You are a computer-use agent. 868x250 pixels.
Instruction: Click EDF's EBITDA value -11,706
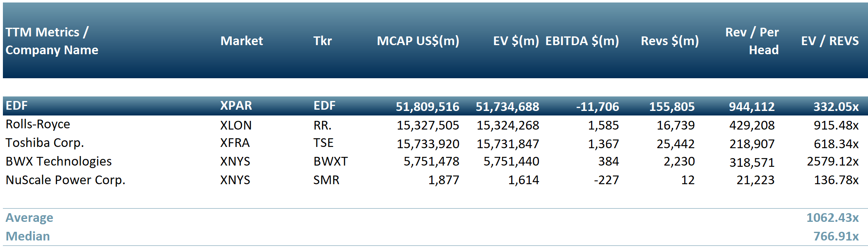coord(597,107)
